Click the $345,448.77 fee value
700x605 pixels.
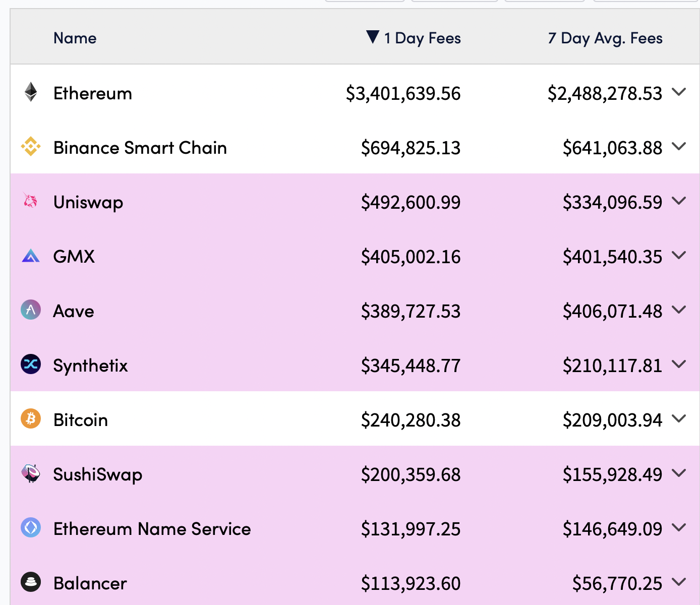click(411, 366)
